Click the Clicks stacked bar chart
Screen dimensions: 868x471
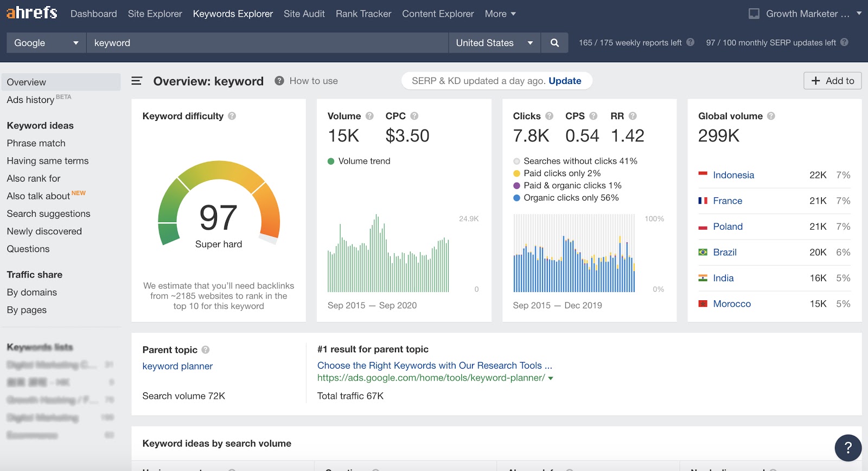pos(574,253)
